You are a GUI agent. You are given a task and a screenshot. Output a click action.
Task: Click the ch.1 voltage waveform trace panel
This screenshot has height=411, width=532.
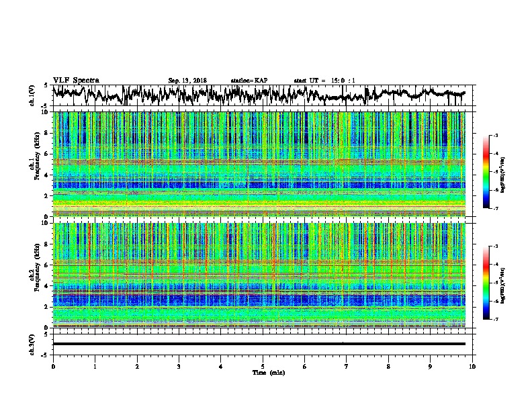coord(264,95)
